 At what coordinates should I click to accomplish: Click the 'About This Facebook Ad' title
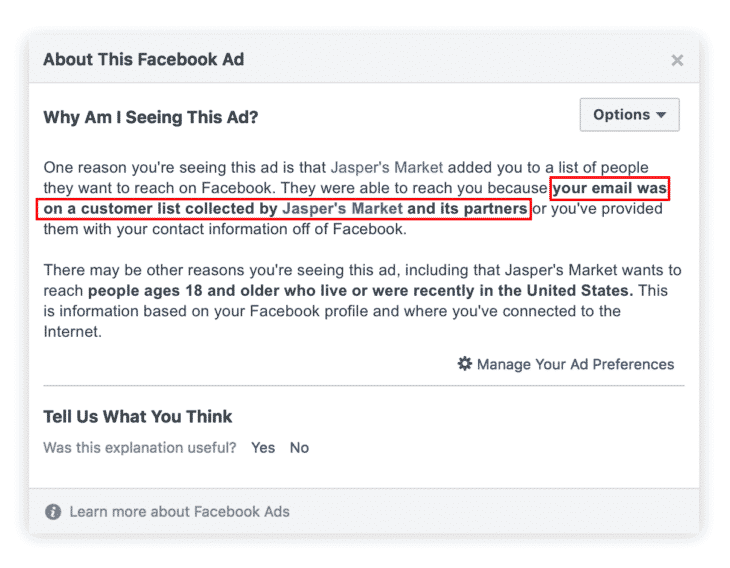[143, 60]
